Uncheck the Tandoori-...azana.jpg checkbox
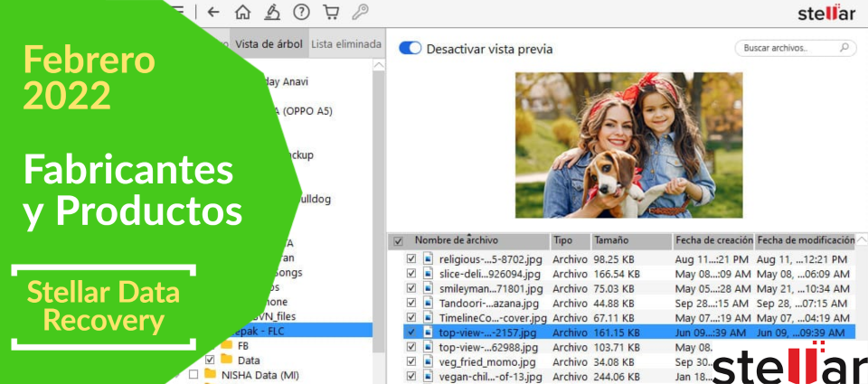The width and height of the screenshot is (868, 384). point(410,303)
